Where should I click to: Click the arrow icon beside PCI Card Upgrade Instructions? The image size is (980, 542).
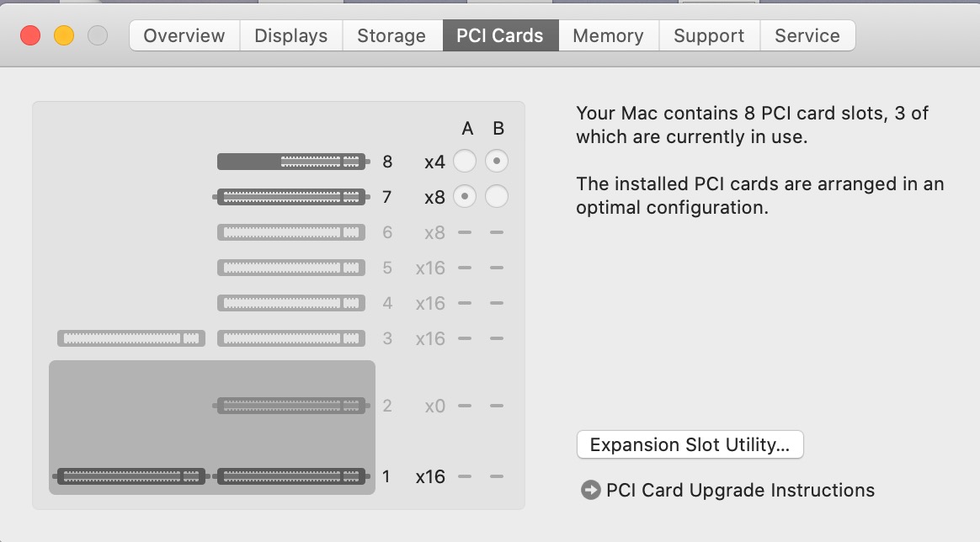pyautogui.click(x=590, y=490)
